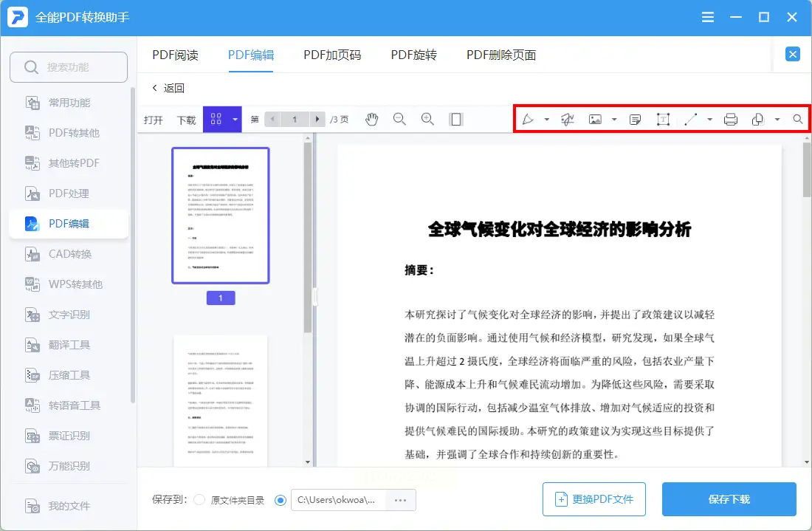
Task: Click the signature tool icon
Action: [568, 120]
